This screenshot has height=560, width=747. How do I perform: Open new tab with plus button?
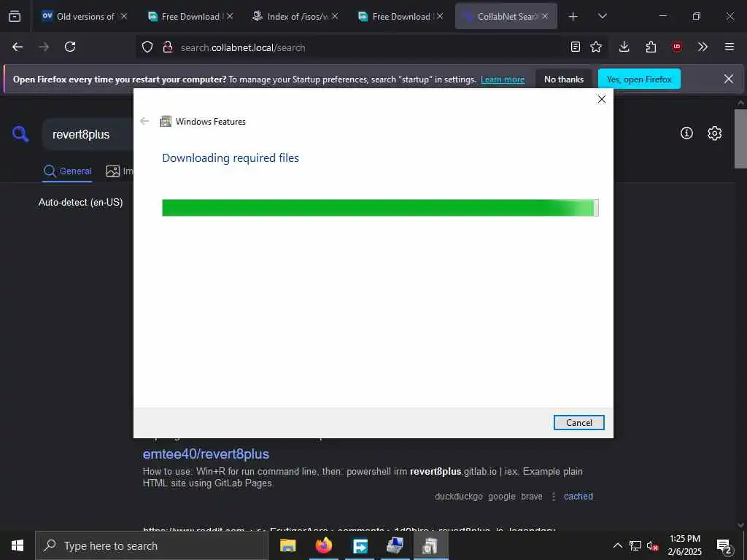(573, 17)
